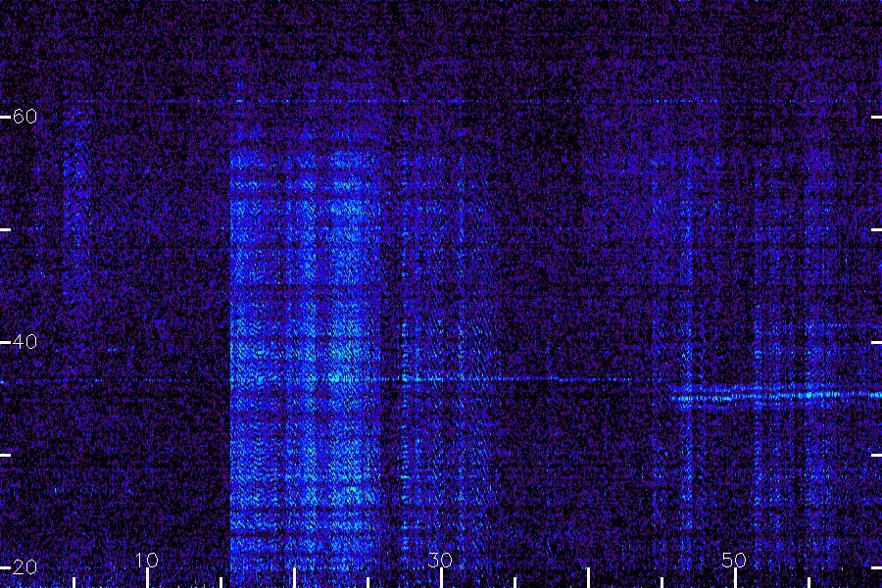Click the "40" label on the vertical axis
The width and height of the screenshot is (882, 588).
[24, 342]
